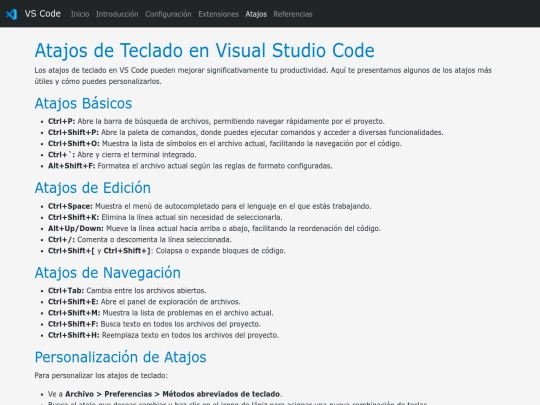Open the Introducción nav item
Image resolution: width=540 pixels, height=405 pixels.
(x=117, y=14)
